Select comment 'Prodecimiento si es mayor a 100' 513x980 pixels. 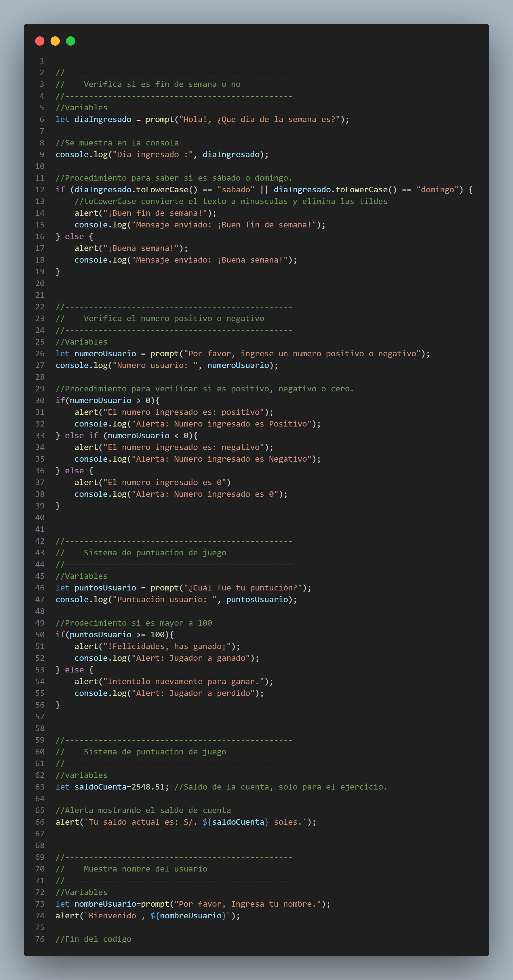pos(133,623)
